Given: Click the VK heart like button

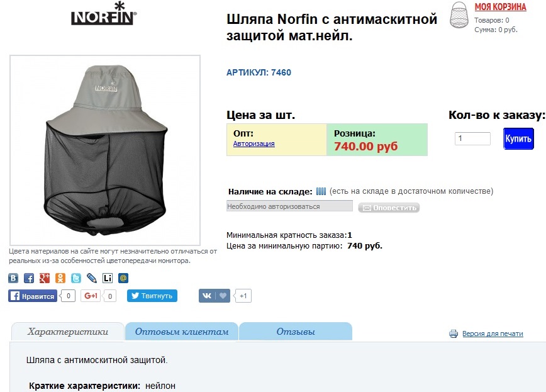Looking at the screenshot, I should pos(214,296).
